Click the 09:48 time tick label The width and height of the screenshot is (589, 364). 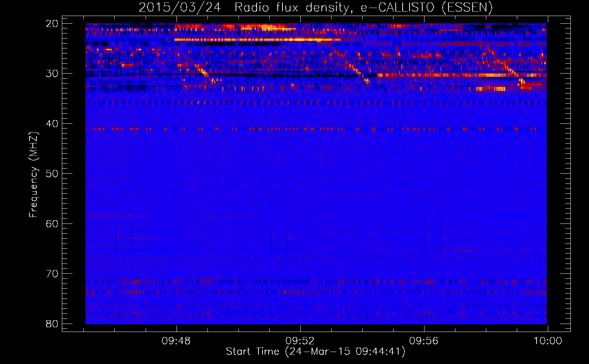[177, 341]
